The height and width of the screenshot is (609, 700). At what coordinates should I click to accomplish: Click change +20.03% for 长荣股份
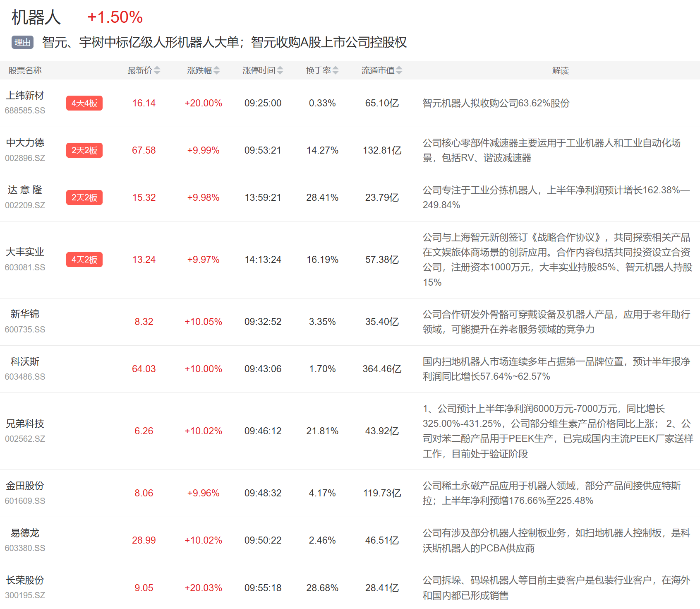(x=203, y=588)
